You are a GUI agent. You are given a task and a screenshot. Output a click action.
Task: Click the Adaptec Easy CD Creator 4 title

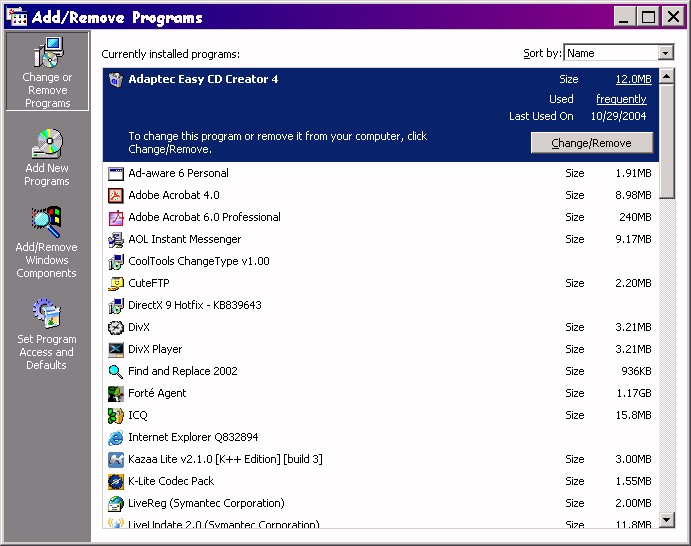click(203, 79)
